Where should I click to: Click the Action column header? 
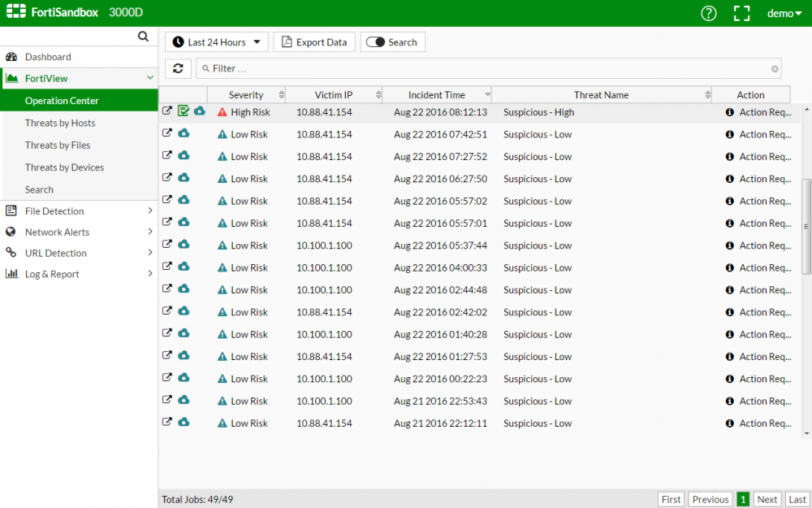click(x=751, y=95)
